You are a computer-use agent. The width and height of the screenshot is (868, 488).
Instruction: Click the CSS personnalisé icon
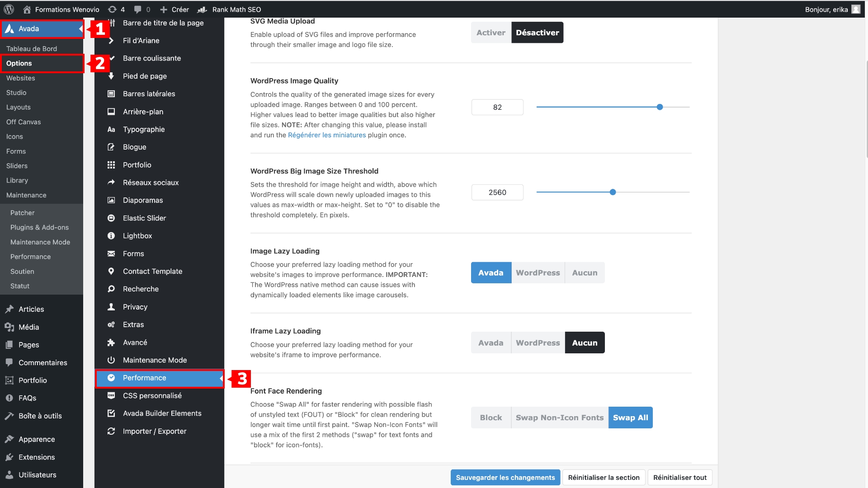111,395
